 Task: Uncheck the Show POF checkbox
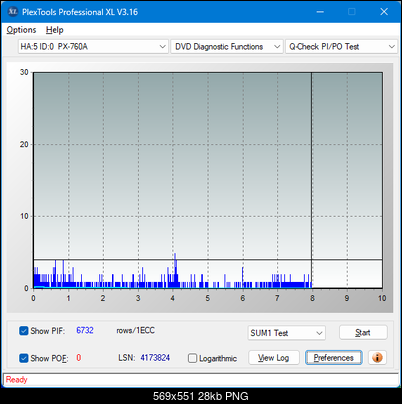tap(24, 358)
